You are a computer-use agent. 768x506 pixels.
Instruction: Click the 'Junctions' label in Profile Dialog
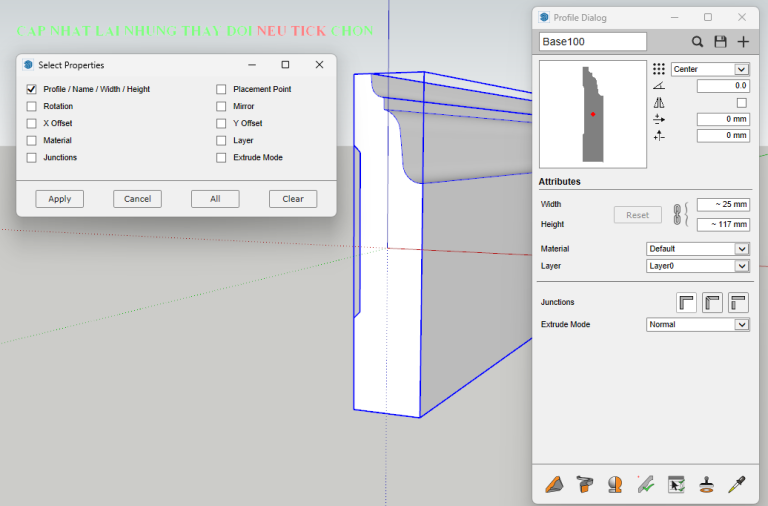point(557,302)
